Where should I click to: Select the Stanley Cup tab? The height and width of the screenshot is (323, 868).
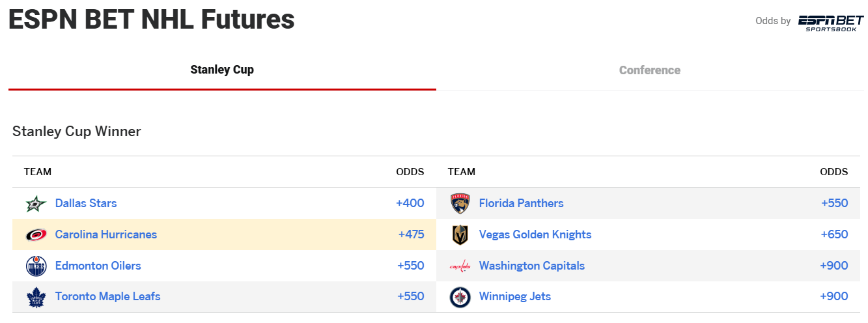pos(222,70)
